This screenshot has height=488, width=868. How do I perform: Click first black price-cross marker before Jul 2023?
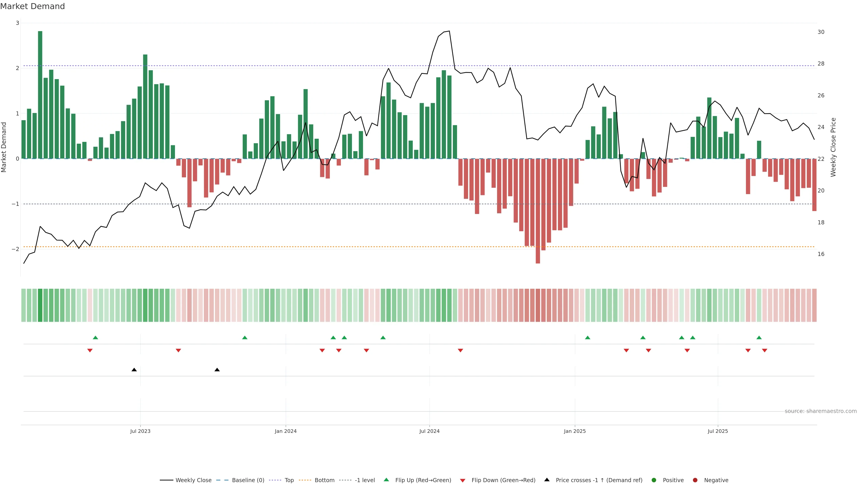[x=134, y=370]
